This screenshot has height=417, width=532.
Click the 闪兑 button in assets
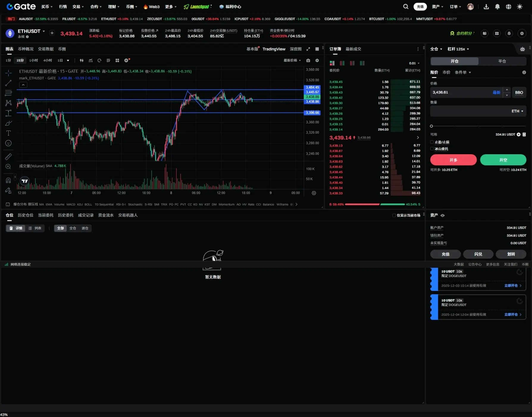[x=478, y=254]
